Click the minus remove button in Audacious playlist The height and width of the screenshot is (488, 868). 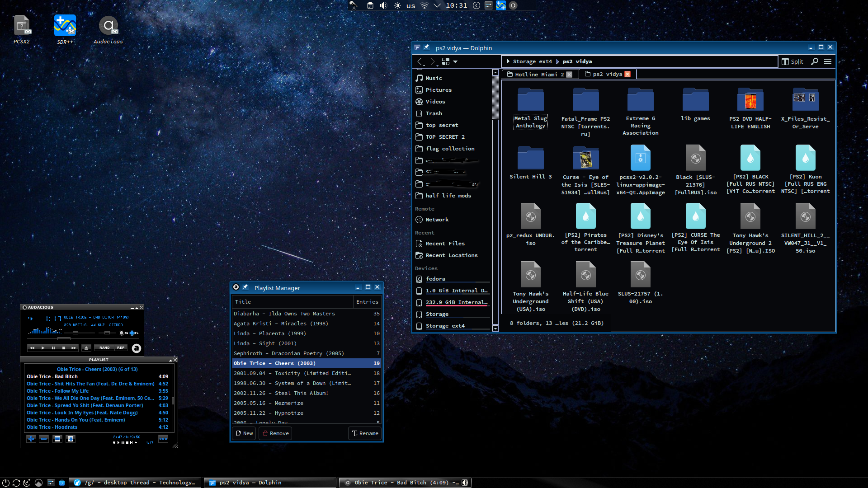44,439
